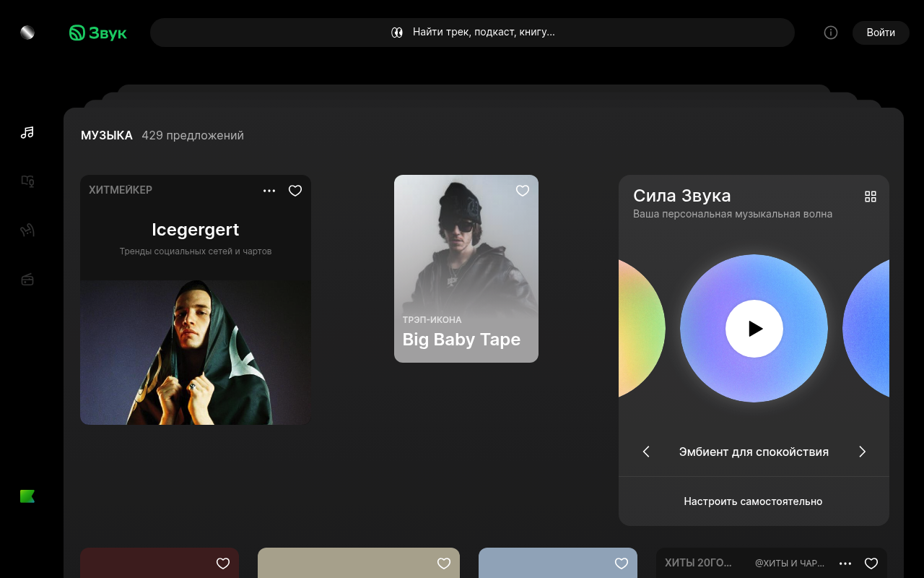Like the dark red card
Viewport: 924px width, 578px height.
click(223, 564)
